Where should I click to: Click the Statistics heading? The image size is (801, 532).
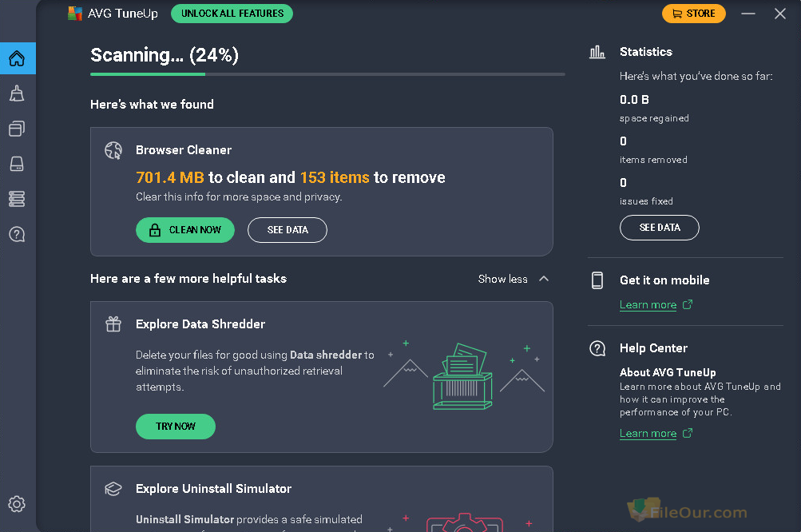point(646,52)
